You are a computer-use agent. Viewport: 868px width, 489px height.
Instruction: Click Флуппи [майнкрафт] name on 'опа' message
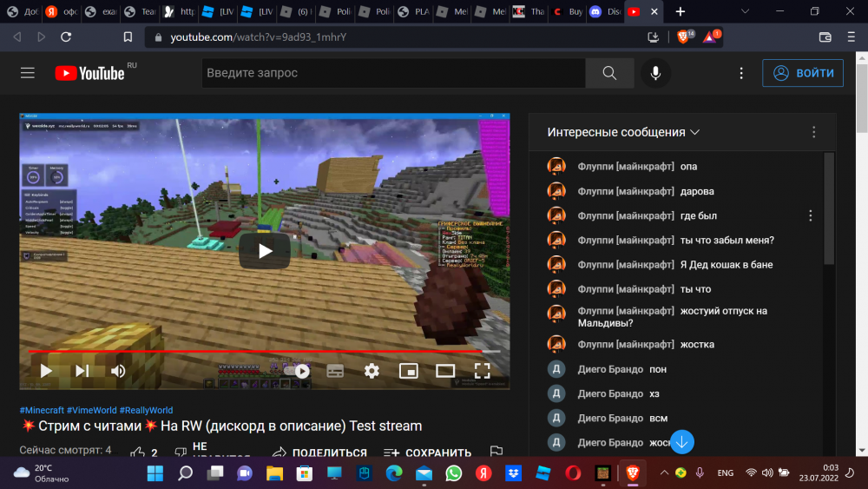(x=626, y=166)
